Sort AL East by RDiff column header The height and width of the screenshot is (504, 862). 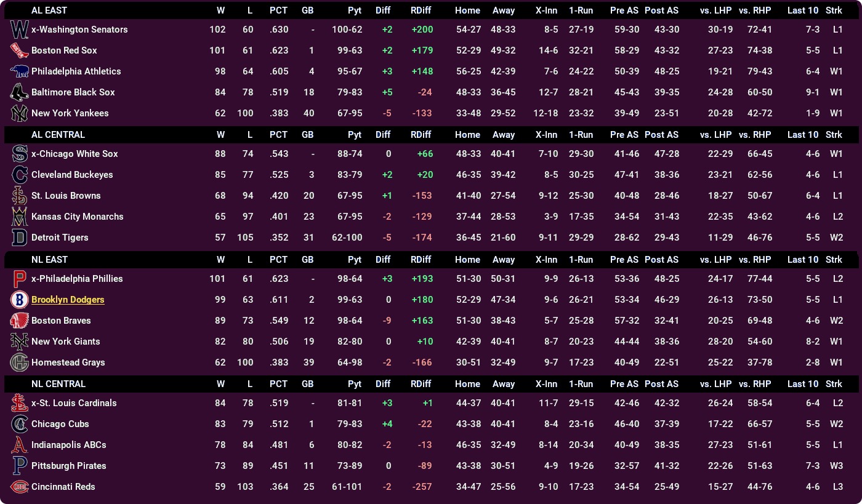[x=421, y=10]
